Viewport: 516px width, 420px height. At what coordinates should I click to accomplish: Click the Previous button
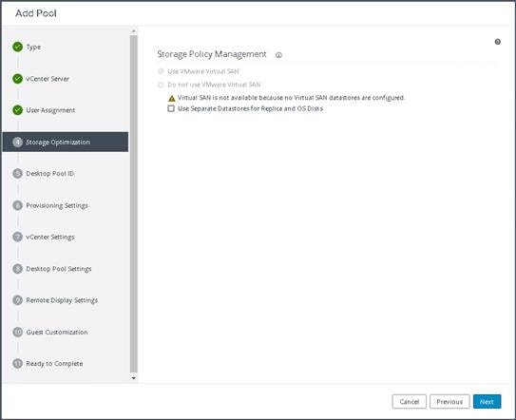pyautogui.click(x=449, y=402)
